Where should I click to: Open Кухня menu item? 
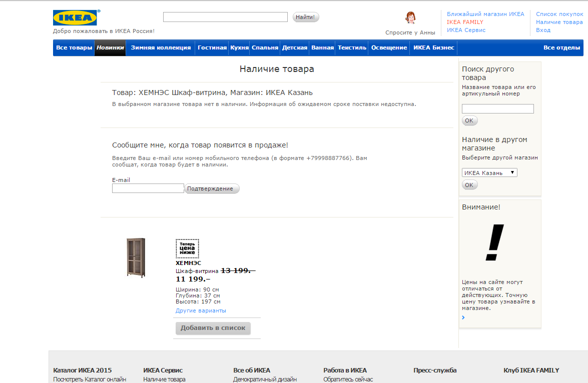click(x=239, y=47)
